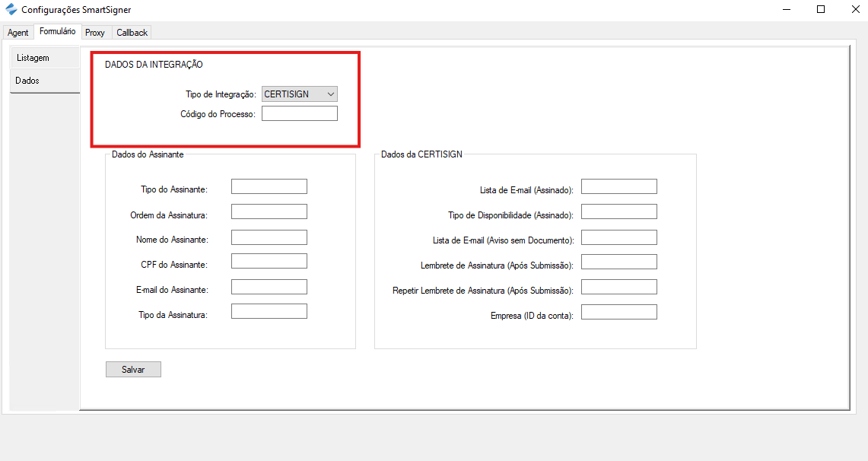
Task: Expand the Tipo de Integração dropdown
Action: click(299, 94)
